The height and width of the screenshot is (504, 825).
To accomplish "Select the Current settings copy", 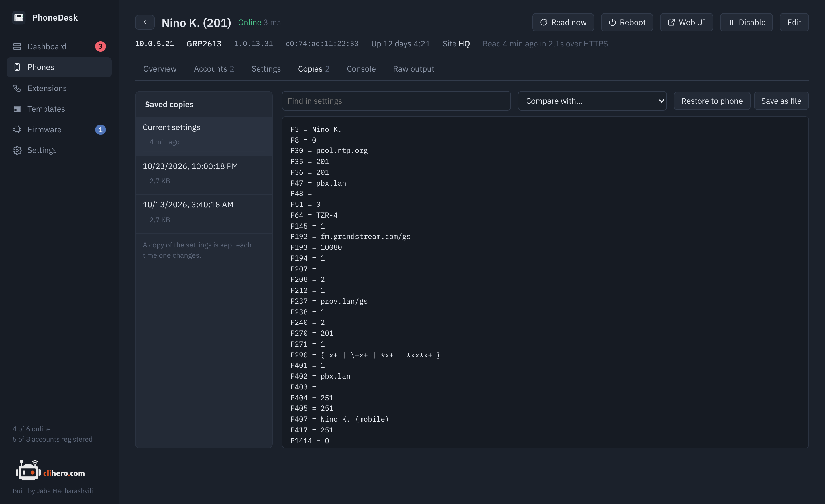I will click(204, 137).
